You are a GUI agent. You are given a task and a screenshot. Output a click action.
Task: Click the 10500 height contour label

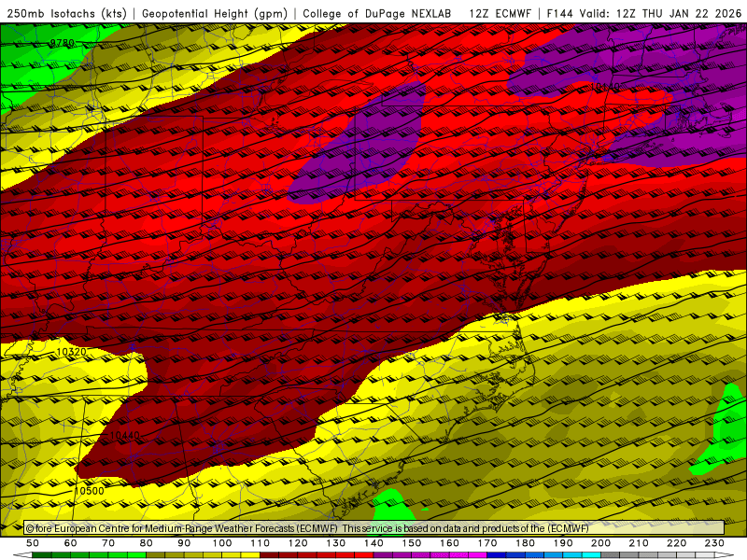[x=89, y=491]
